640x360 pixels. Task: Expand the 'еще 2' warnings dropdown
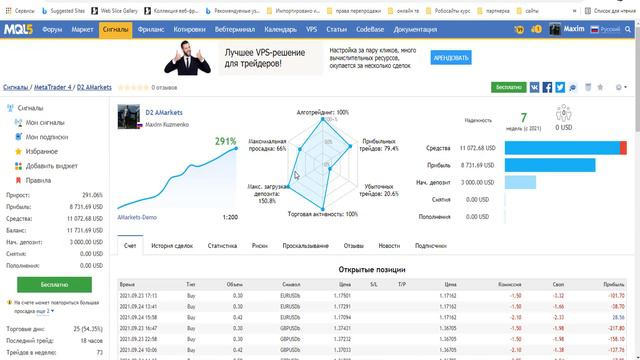point(45,311)
